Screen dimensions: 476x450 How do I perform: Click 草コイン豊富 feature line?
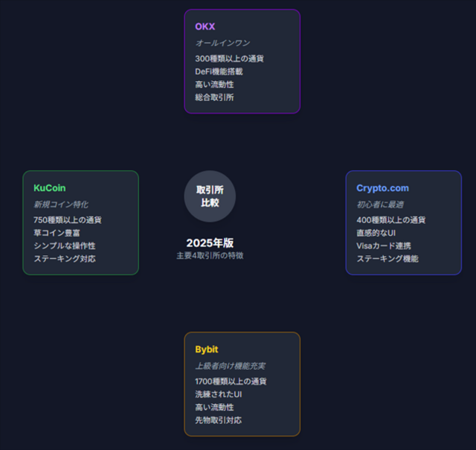[57, 234]
